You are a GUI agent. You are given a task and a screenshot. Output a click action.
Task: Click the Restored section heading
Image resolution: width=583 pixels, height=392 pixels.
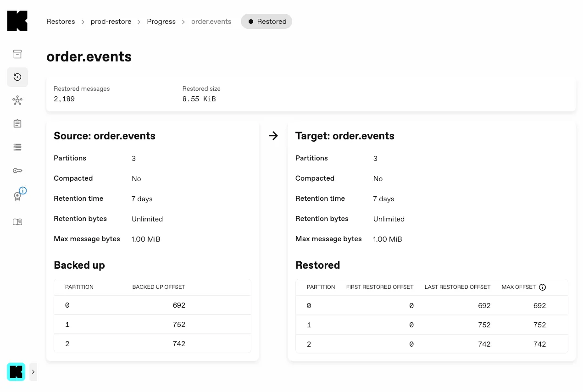point(317,265)
